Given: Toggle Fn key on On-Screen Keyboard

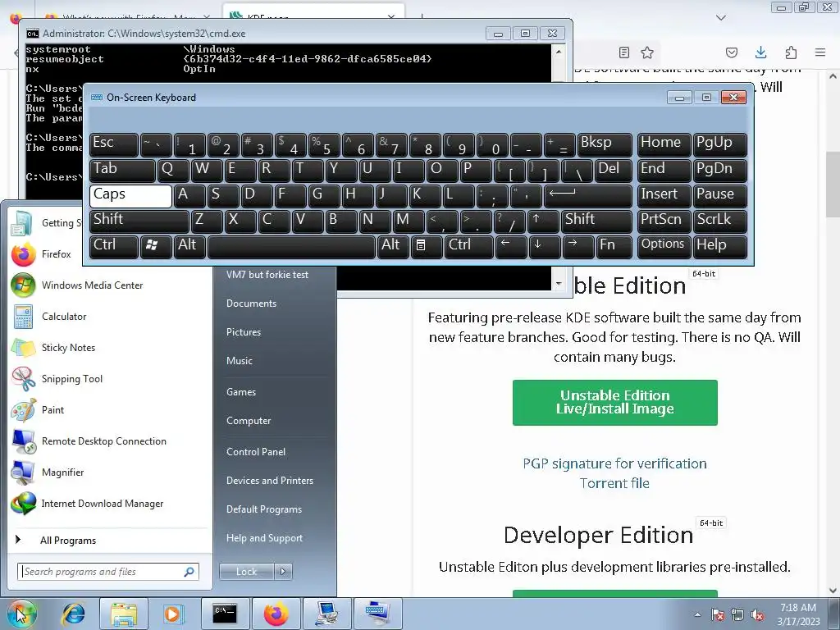Looking at the screenshot, I should (614, 246).
